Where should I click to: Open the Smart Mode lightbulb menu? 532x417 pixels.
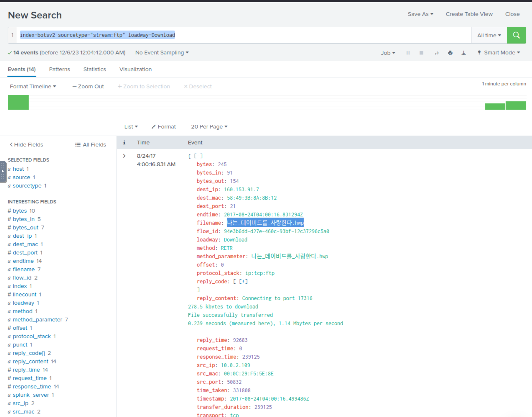point(499,52)
